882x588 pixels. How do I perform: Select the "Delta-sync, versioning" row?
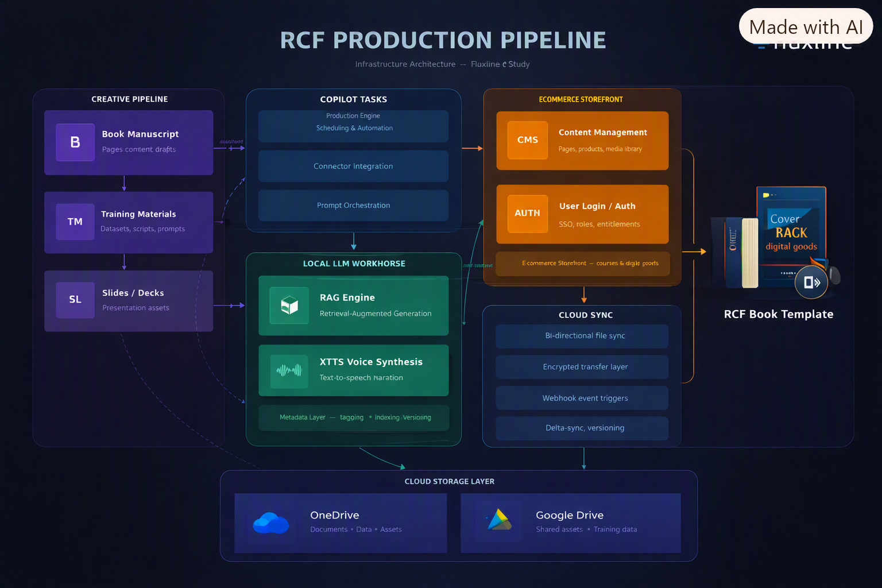pos(582,428)
